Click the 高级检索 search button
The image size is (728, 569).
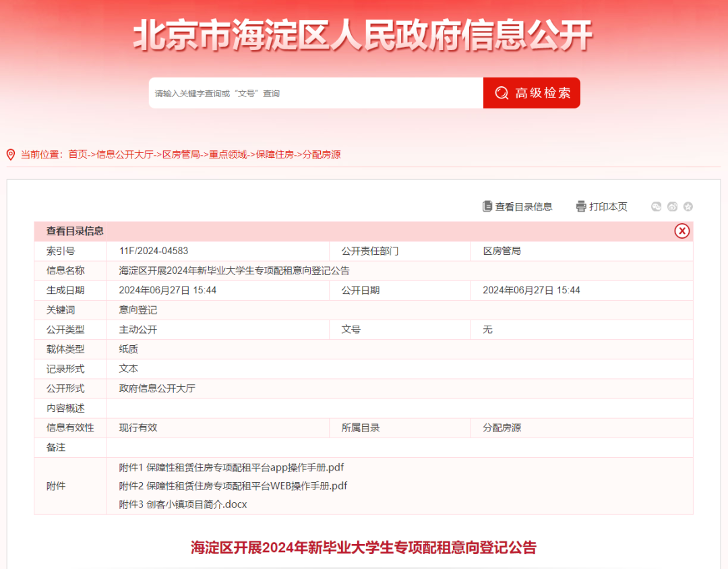(x=532, y=92)
